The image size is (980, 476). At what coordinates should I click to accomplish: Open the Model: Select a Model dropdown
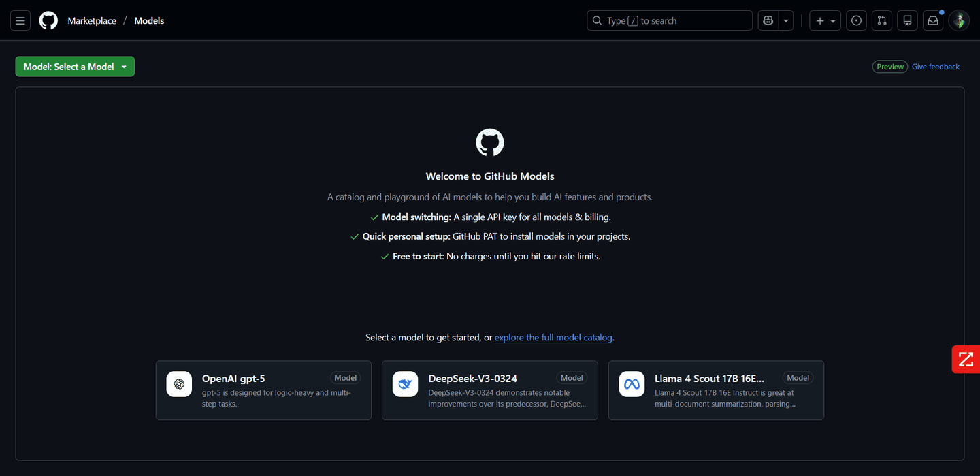coord(75,67)
